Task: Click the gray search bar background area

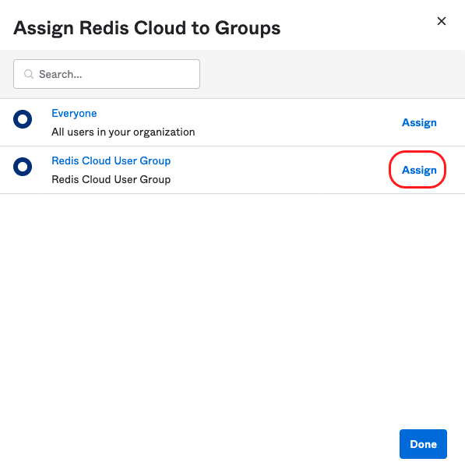Action: tap(331, 74)
